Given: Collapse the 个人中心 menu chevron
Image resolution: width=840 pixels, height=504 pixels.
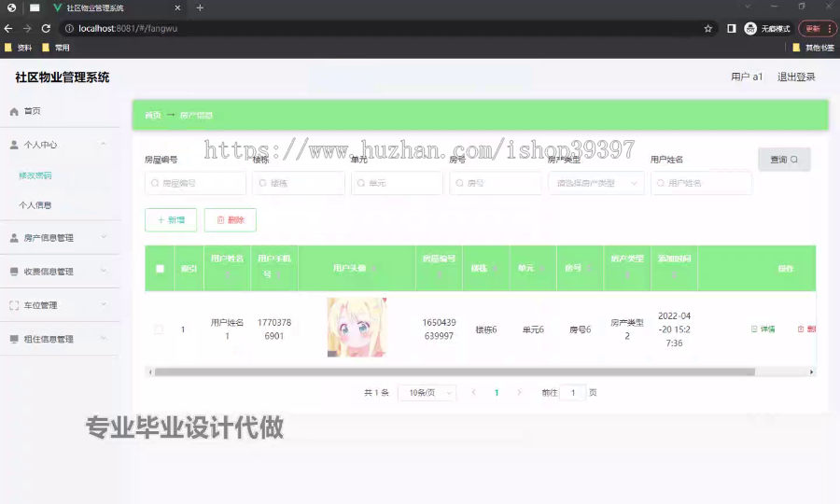Looking at the screenshot, I should (x=104, y=144).
